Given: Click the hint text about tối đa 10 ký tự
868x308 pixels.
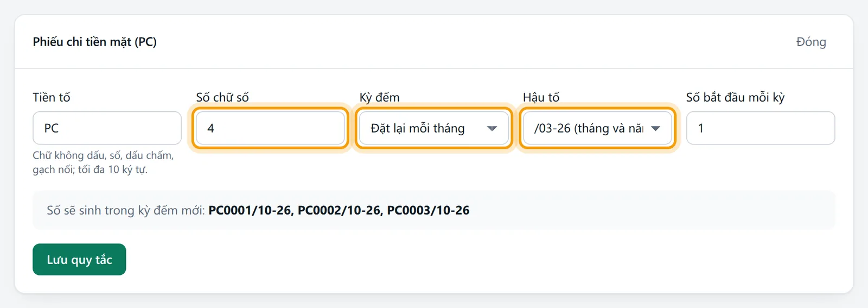Looking at the screenshot, I should 104,162.
